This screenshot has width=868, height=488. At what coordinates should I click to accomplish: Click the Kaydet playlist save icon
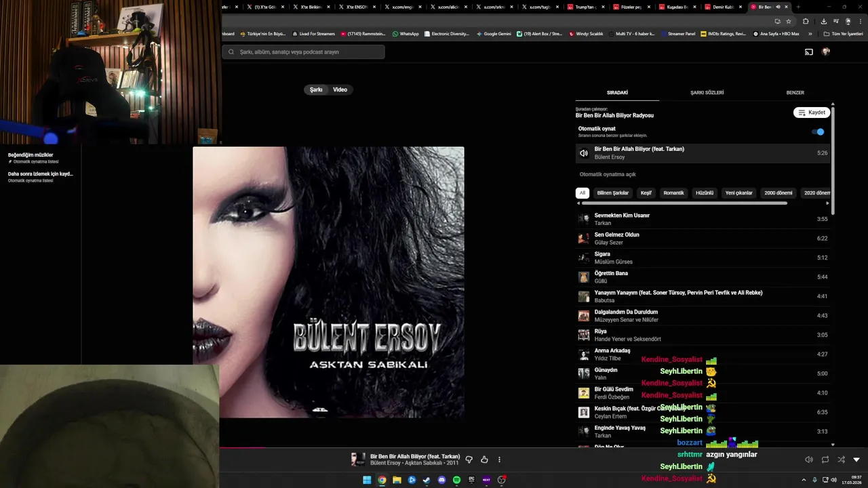point(802,113)
